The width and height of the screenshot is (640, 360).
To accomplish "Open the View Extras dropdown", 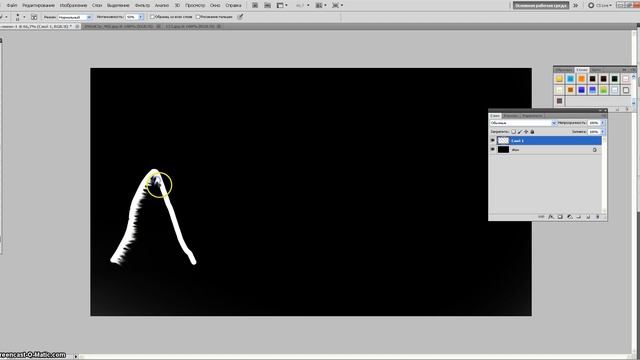I will (x=282, y=6).
